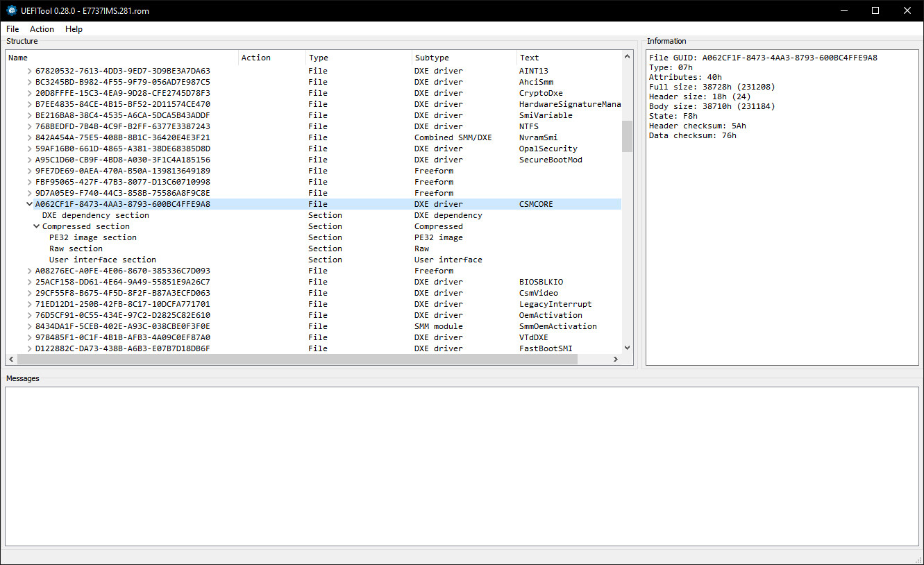Click the Subtype column header
The width and height of the screenshot is (924, 565).
click(464, 58)
